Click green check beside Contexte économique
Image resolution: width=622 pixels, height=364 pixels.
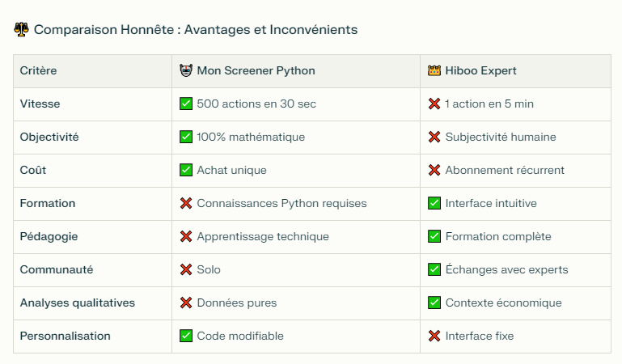tap(434, 303)
